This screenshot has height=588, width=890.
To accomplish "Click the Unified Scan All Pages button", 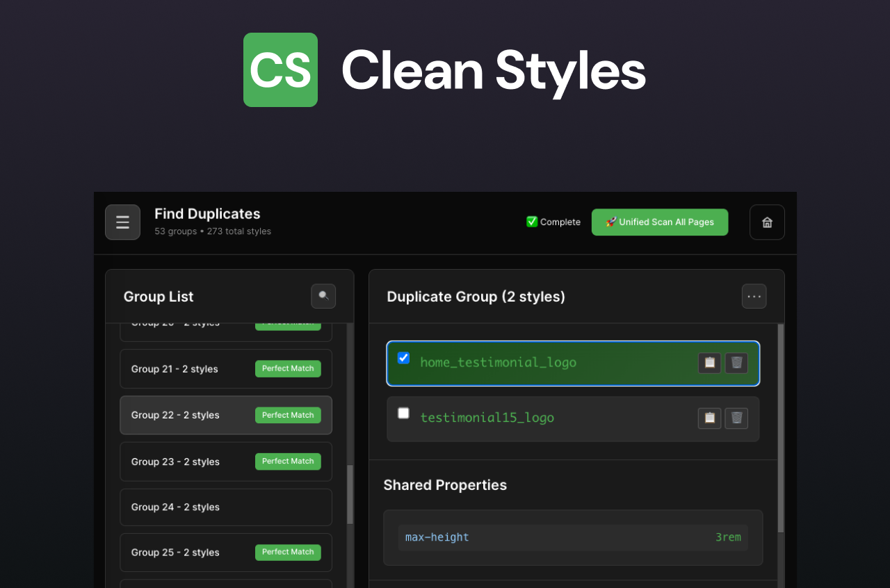I will 659,222.
